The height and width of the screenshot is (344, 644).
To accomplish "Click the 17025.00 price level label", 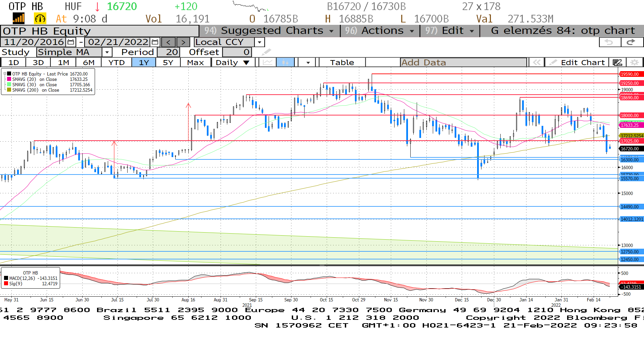I will click(631, 141).
